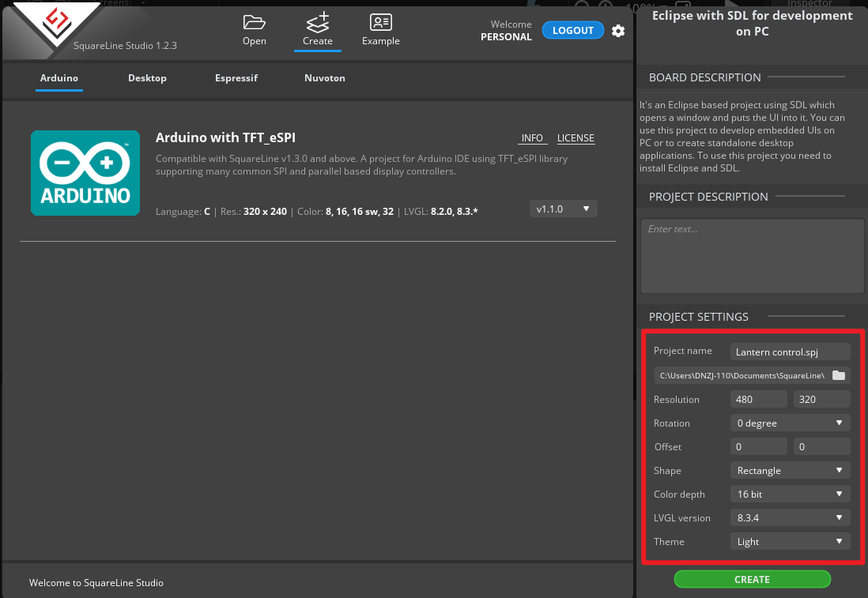Browse project folder with folder icon
The height and width of the screenshot is (598, 868).
(x=839, y=375)
